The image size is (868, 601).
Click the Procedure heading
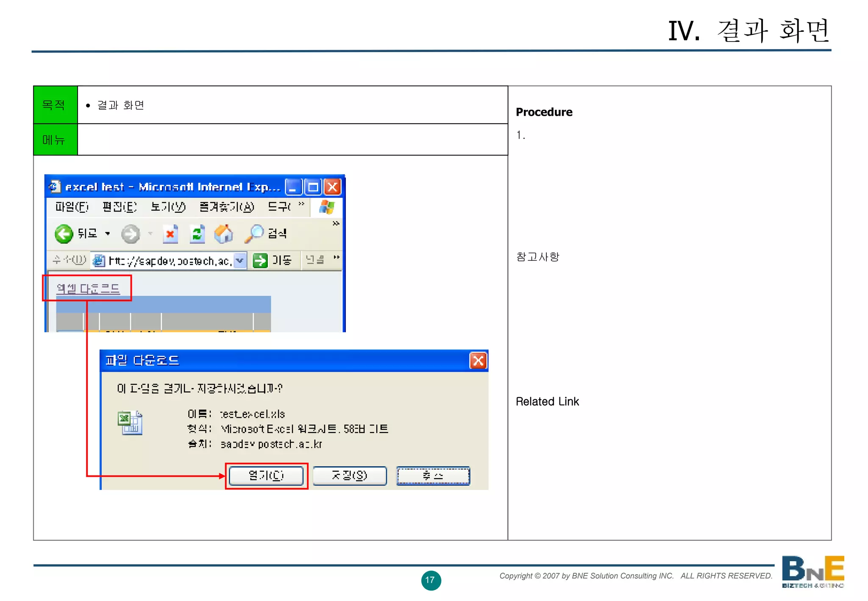(x=544, y=112)
